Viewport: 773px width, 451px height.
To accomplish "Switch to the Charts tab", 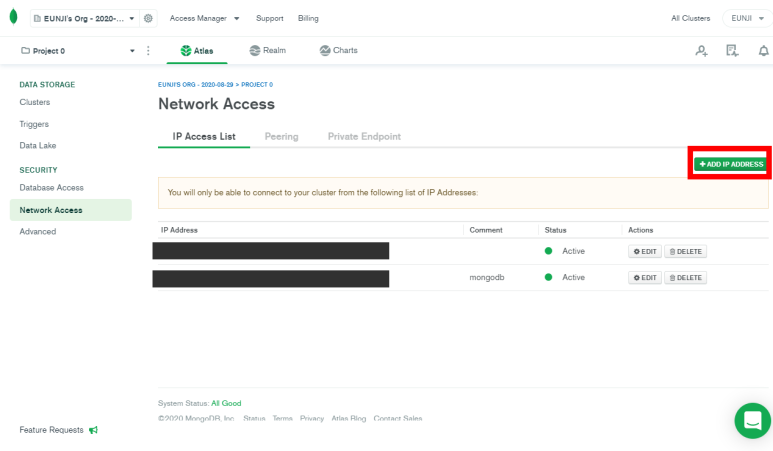I will click(x=338, y=50).
